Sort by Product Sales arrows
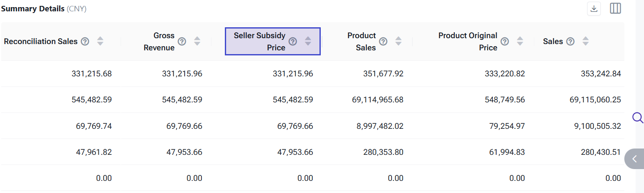Image resolution: width=644 pixels, height=193 pixels. 399,41
